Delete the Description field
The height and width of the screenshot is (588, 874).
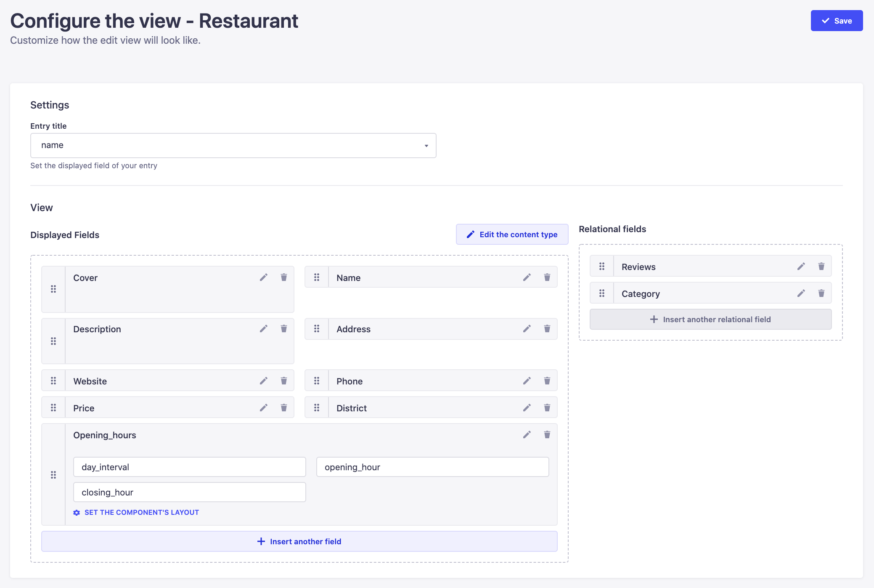pyautogui.click(x=284, y=329)
